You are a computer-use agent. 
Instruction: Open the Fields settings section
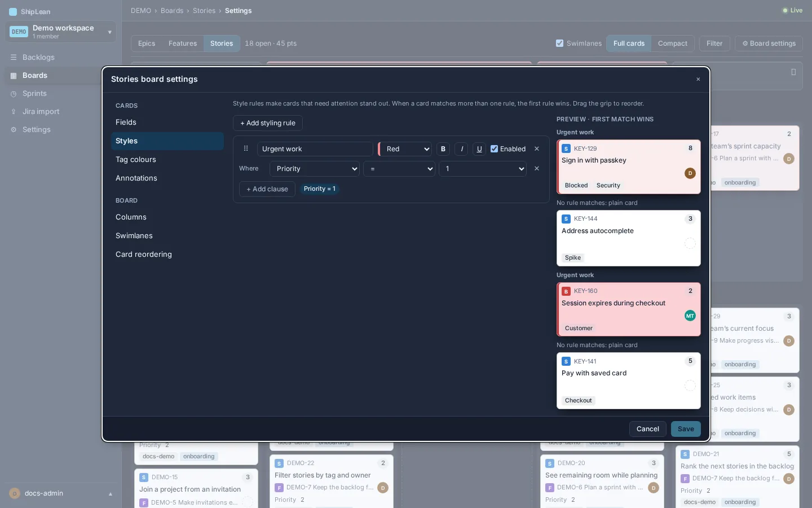167,122
